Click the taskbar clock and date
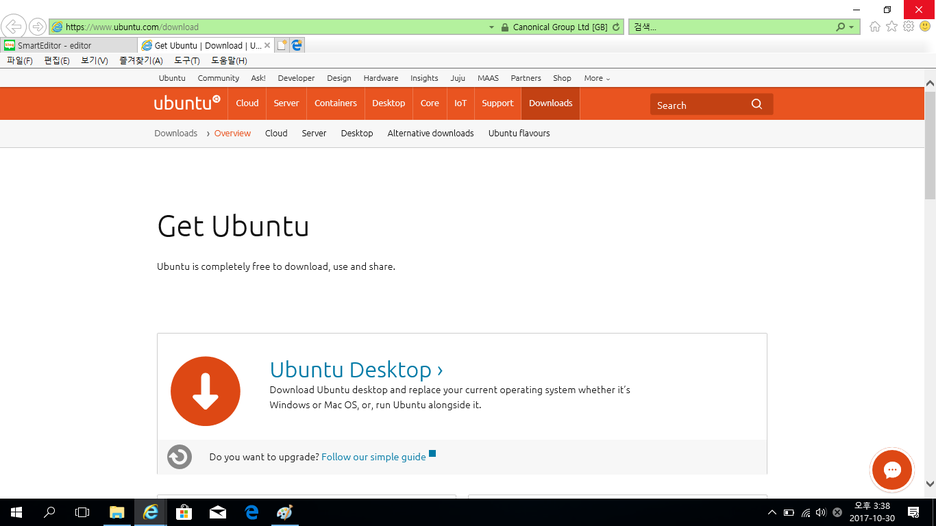Screen dimensions: 936x526 pyautogui.click(x=872, y=512)
